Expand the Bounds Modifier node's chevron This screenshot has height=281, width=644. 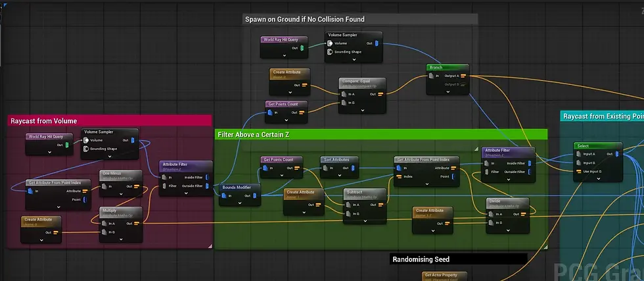pyautogui.click(x=239, y=203)
